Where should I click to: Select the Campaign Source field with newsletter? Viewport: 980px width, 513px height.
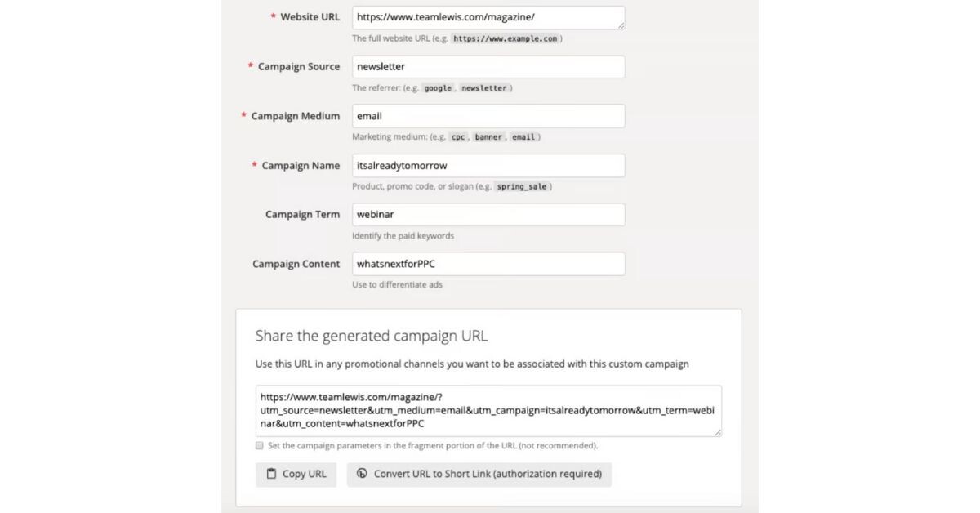[x=488, y=67]
